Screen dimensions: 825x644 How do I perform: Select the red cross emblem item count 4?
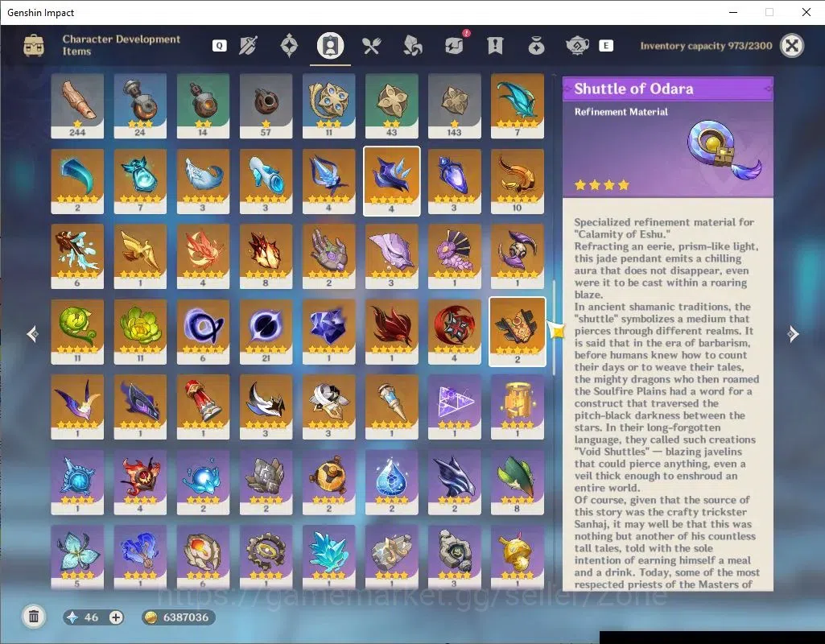point(454,332)
